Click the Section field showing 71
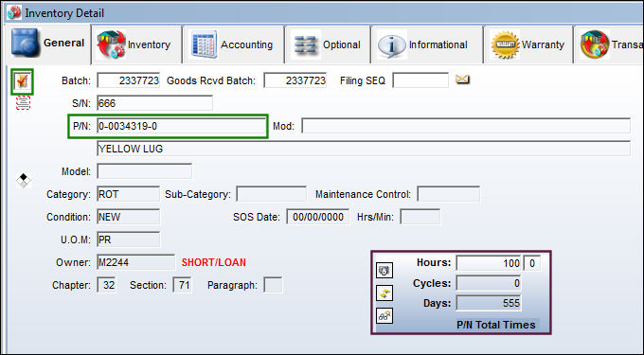The width and height of the screenshot is (644, 355). pos(183,285)
